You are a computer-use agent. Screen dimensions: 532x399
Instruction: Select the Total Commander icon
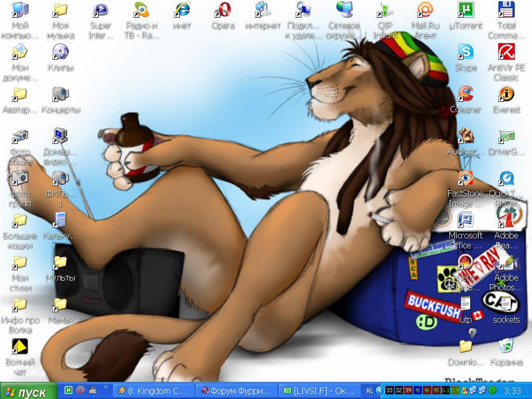point(506,10)
